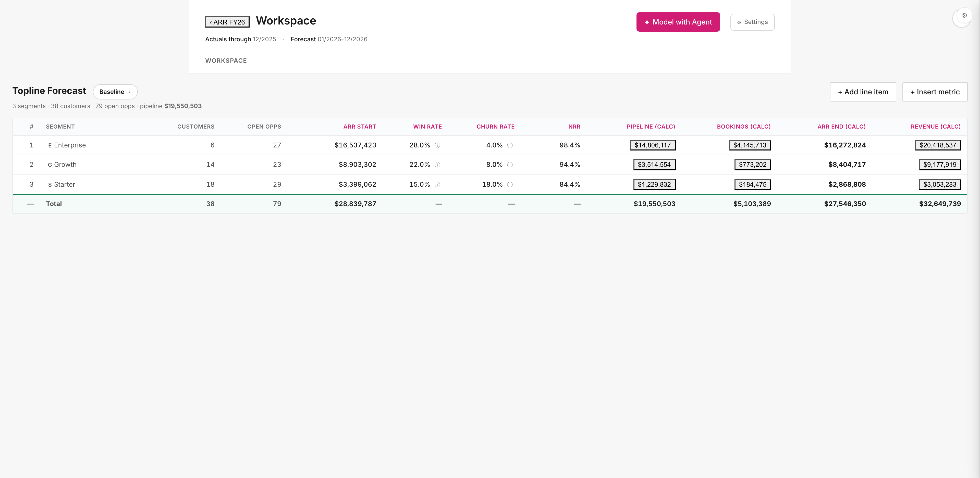Image resolution: width=980 pixels, height=478 pixels.
Task: Select the Starter segment name
Action: click(64, 184)
